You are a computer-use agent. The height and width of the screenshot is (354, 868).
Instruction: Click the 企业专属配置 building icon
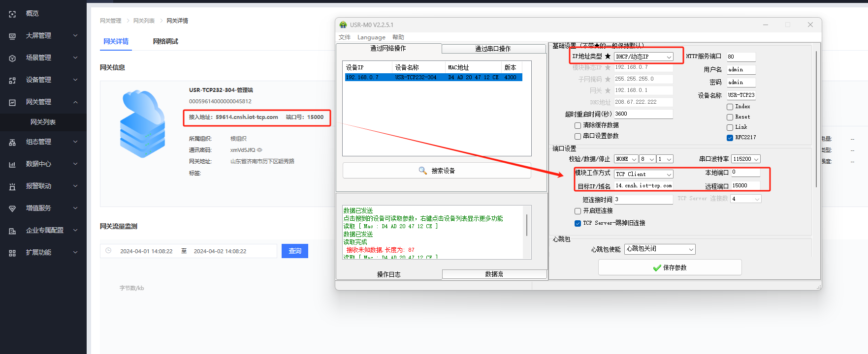12,231
